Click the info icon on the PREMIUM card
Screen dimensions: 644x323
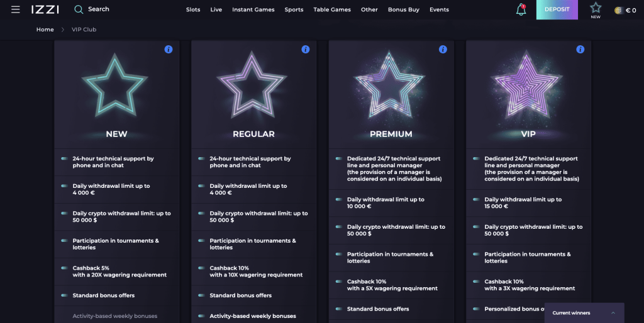[x=443, y=49]
